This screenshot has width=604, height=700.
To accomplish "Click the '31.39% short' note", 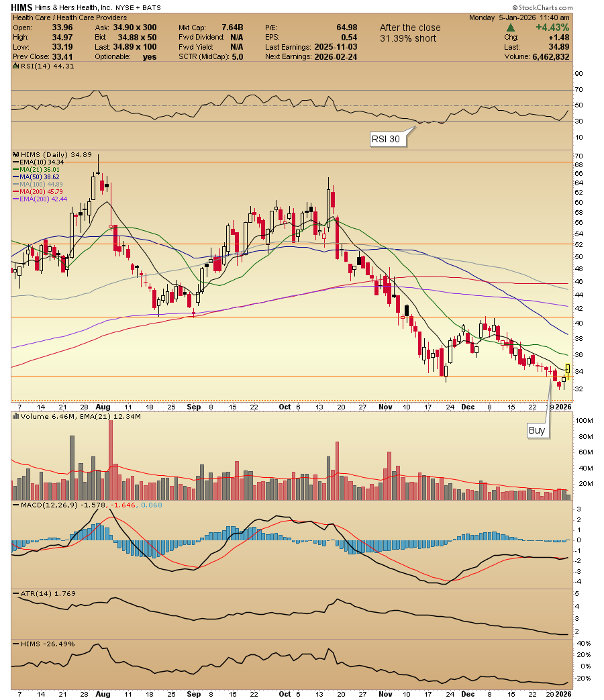I will [x=408, y=38].
